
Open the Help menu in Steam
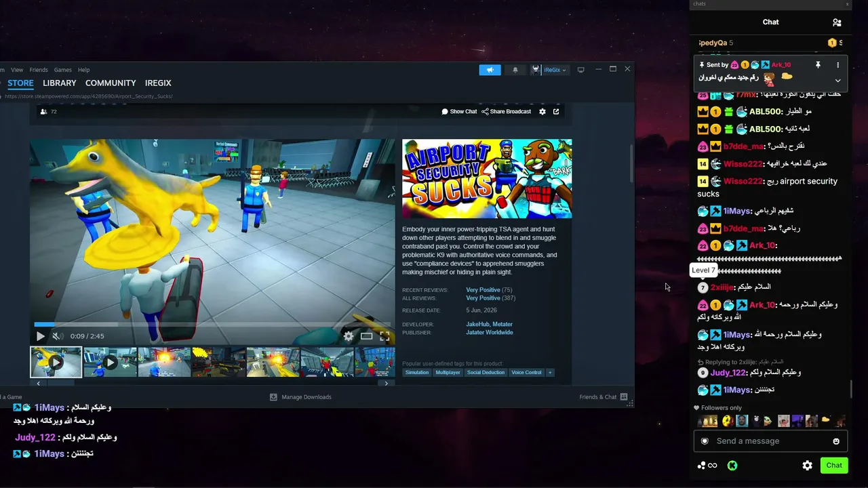click(x=83, y=70)
